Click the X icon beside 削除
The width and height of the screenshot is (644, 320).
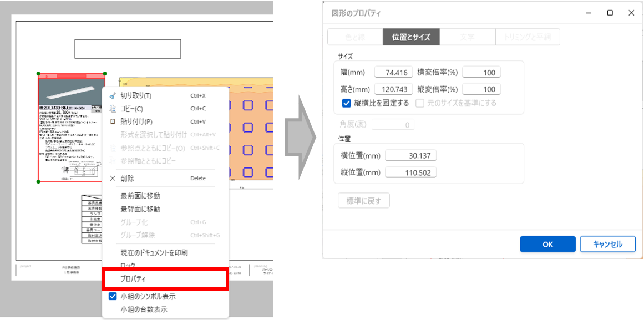pyautogui.click(x=113, y=179)
